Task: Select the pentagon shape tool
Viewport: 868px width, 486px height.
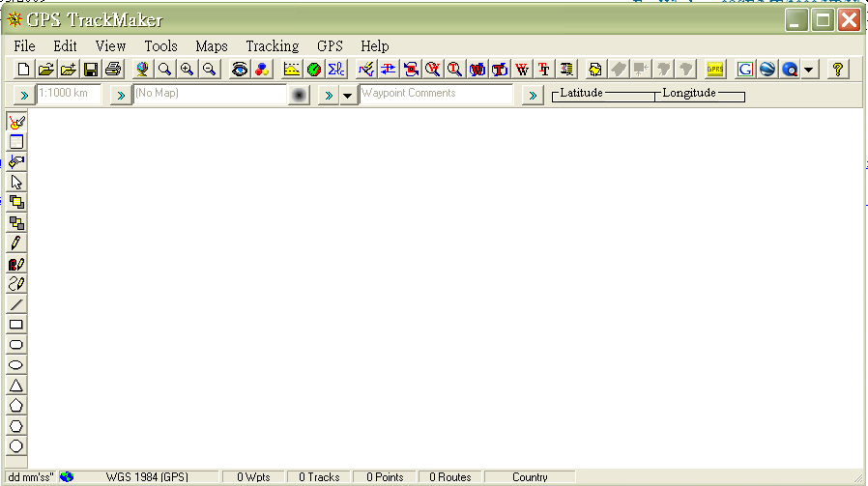Action: click(16, 406)
